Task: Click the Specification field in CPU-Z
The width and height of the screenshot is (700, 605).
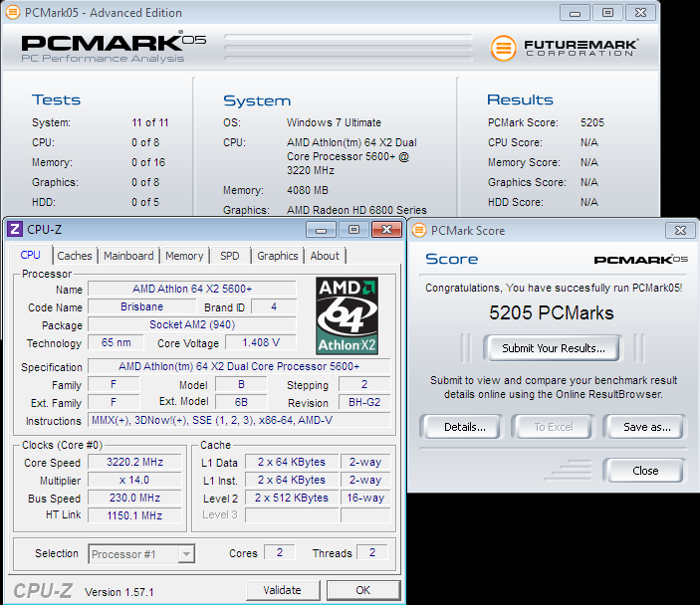Action: coord(239,366)
